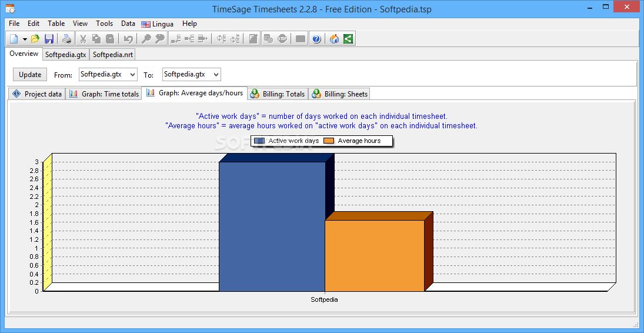This screenshot has height=333, width=644.
Task: Click the "Average hours" definition text
Action: pyautogui.click(x=322, y=126)
